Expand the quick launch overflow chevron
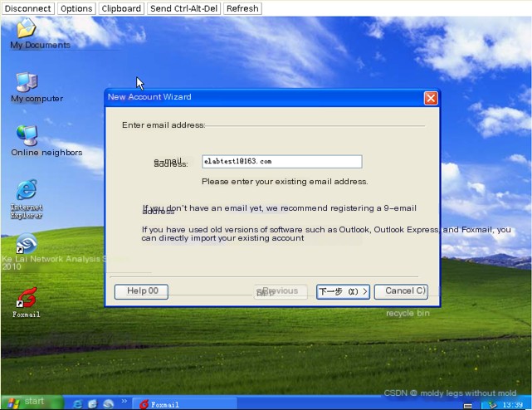Image resolution: width=532 pixels, height=410 pixels. [124, 401]
